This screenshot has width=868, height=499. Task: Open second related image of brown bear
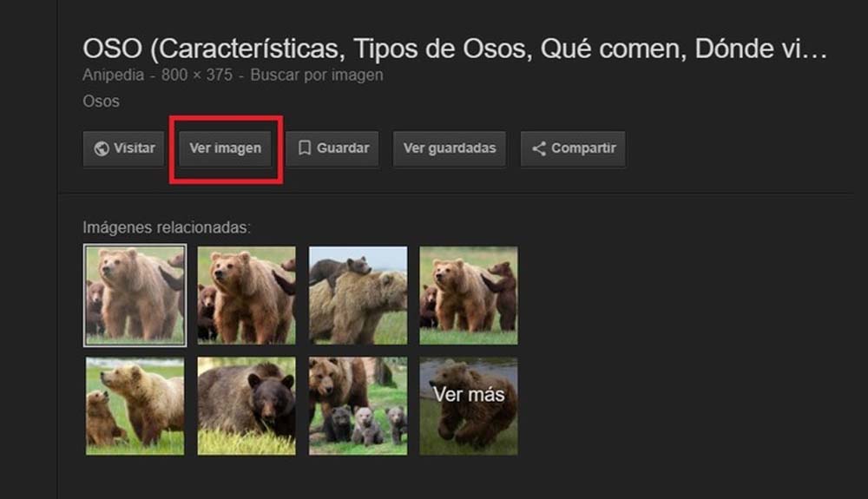pyautogui.click(x=247, y=295)
